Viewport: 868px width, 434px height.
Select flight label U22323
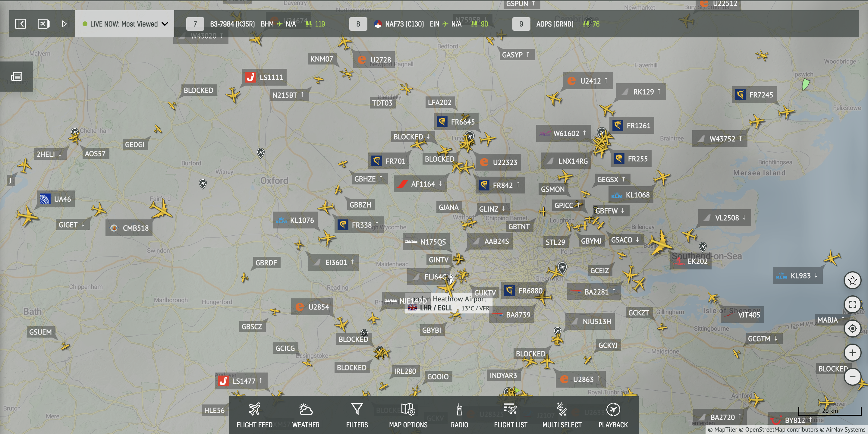pyautogui.click(x=498, y=162)
